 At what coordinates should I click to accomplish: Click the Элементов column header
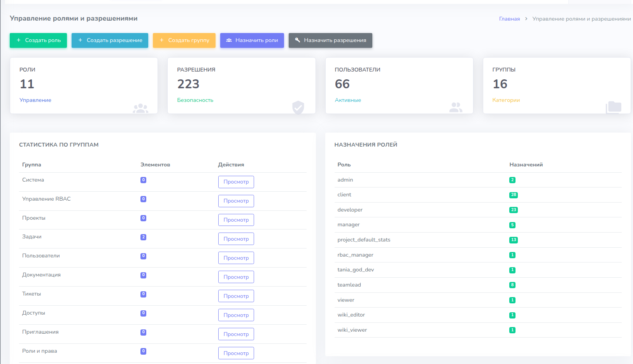(x=155, y=164)
